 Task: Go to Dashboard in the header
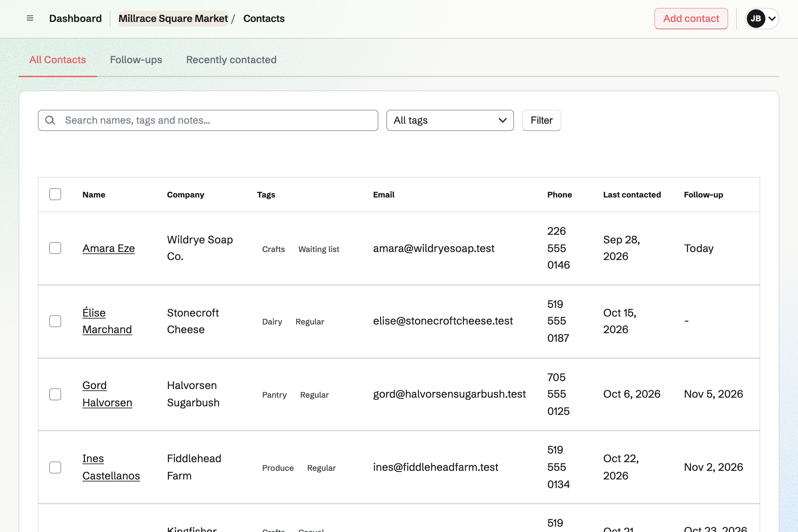click(75, 18)
